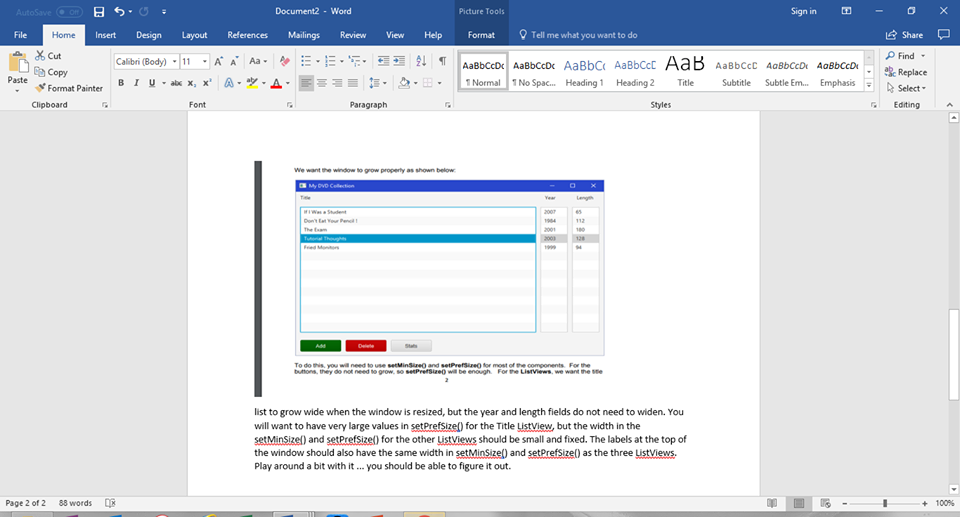
Task: Expand numbering list options
Action: 341,61
